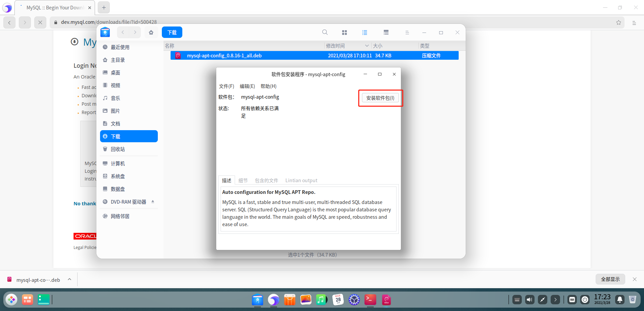Toggle sort order arrow on 修改时间 column
Viewport: 644px width, 311px height.
(367, 46)
